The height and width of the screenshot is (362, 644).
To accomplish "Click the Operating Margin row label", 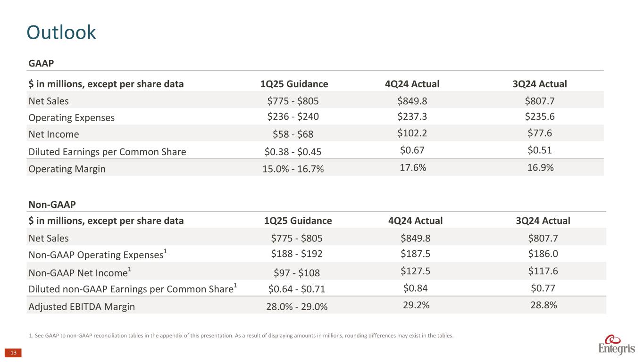I will [x=67, y=169].
